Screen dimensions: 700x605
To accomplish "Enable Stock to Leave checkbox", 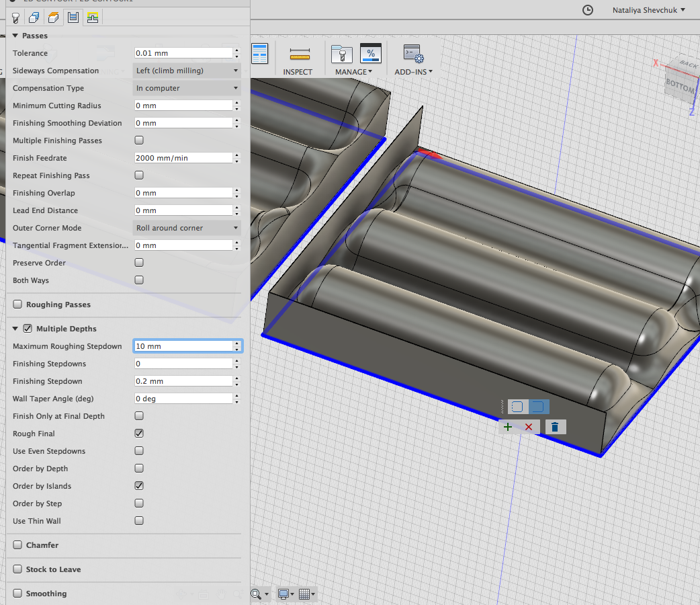I will point(17,569).
